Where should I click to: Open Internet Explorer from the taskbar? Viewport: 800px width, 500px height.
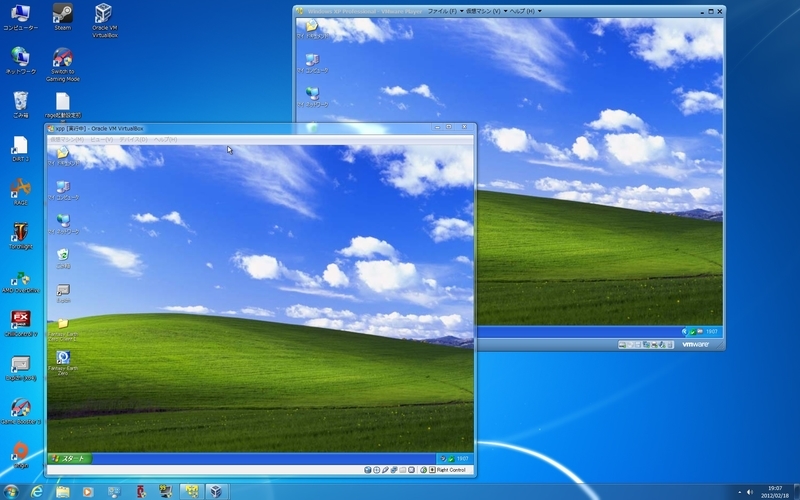[37, 491]
